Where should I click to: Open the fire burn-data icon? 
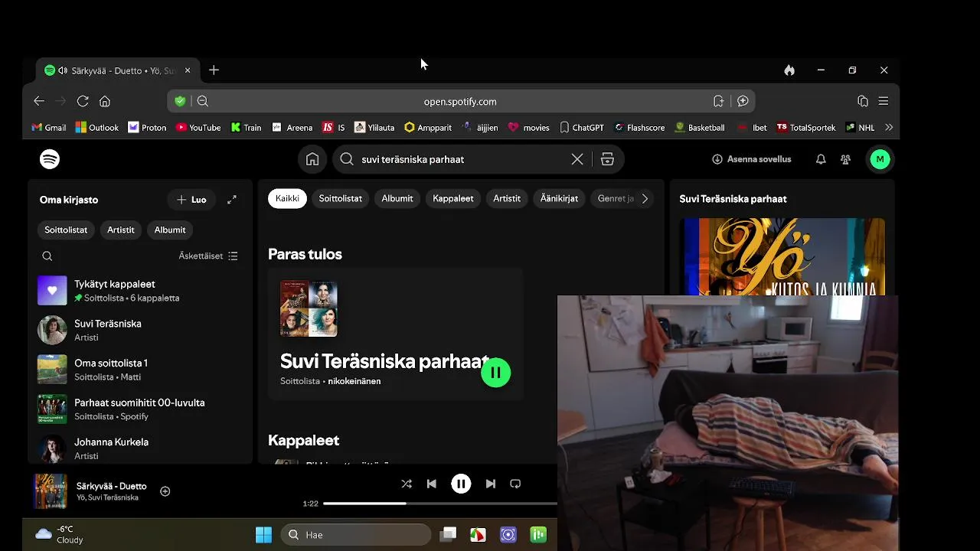pyautogui.click(x=789, y=70)
